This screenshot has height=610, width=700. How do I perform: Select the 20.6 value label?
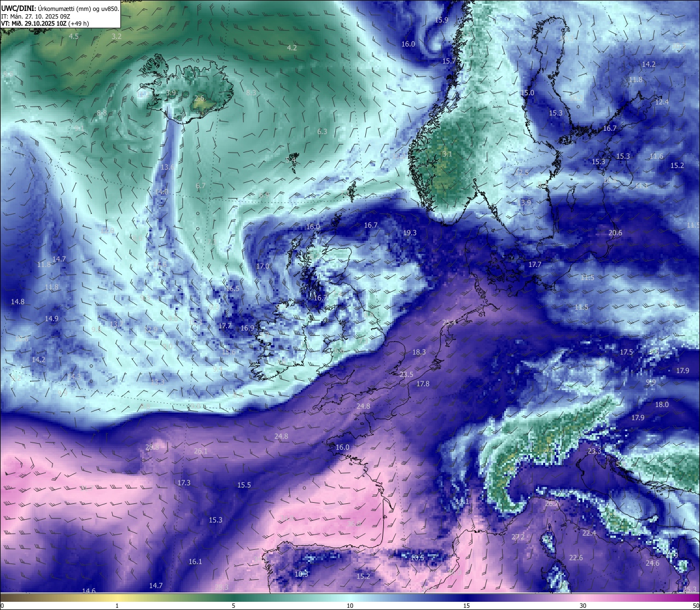[615, 233]
